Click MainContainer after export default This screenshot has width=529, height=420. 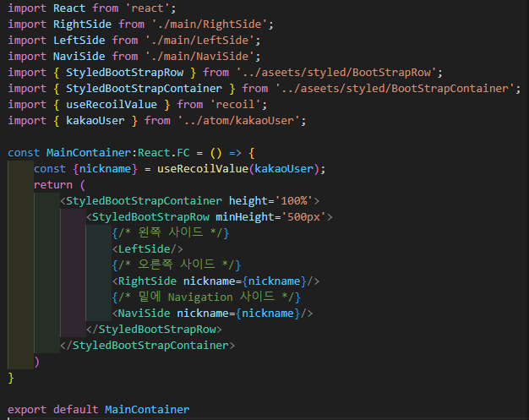point(147,410)
